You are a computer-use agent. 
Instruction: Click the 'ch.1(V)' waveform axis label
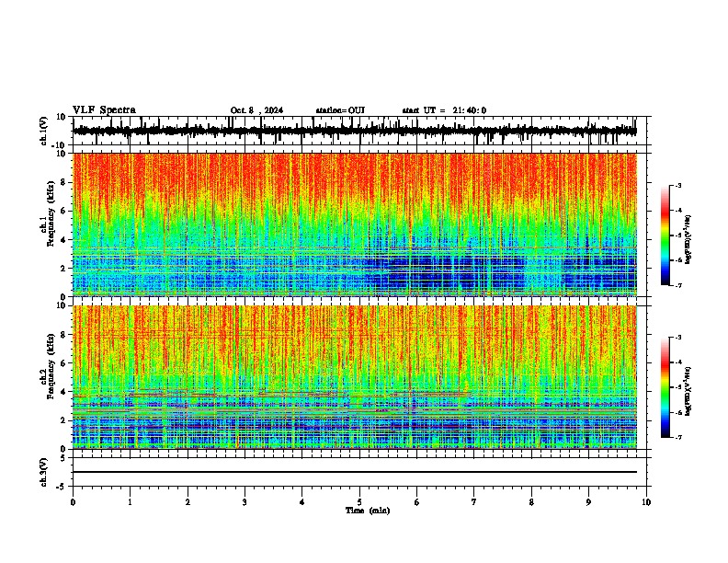44,131
